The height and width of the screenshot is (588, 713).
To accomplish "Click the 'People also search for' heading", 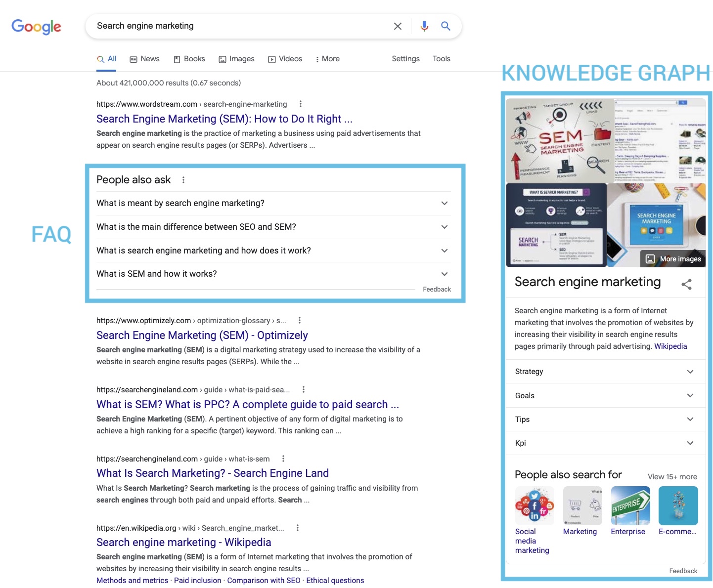I will click(x=568, y=475).
